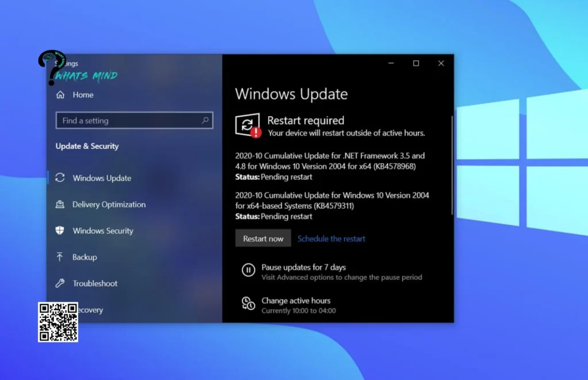Screen dimensions: 588x380
Task: Open Delivery Optimization settings
Action: tap(109, 204)
